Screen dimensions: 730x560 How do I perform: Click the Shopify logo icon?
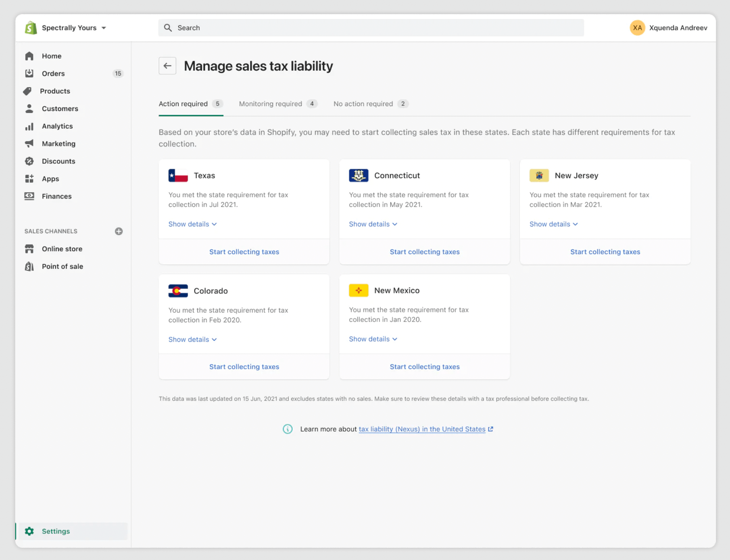[31, 28]
